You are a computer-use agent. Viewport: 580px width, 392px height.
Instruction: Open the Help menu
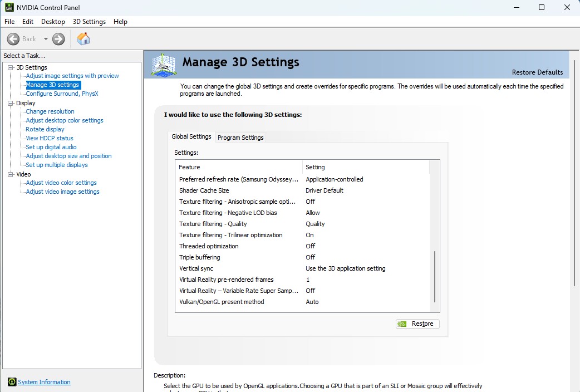click(x=120, y=22)
